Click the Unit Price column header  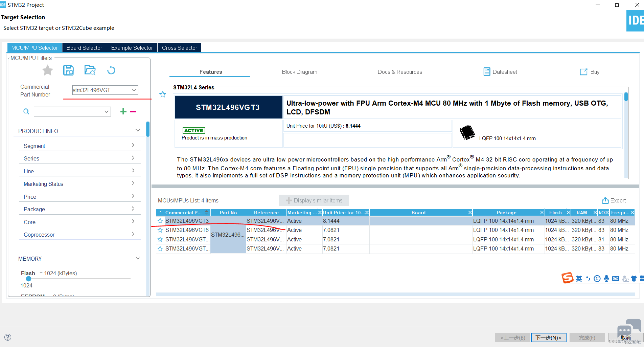pyautogui.click(x=343, y=213)
